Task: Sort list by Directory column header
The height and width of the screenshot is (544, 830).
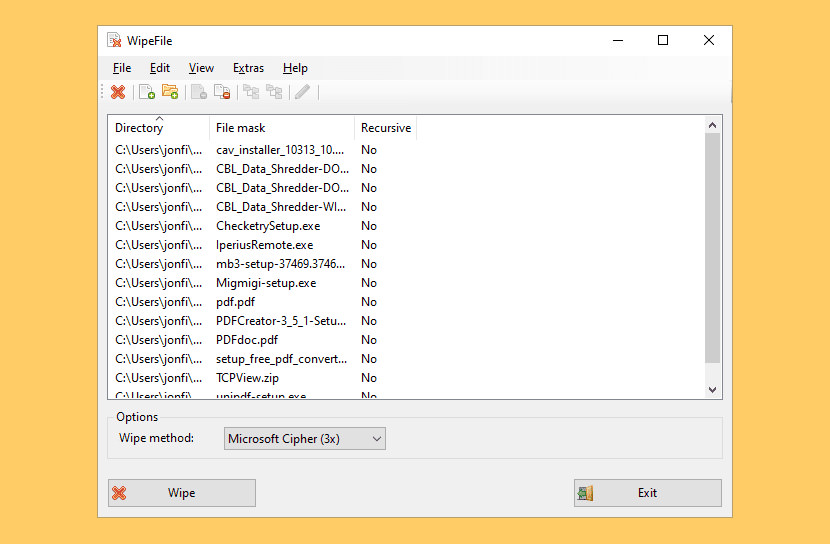Action: (x=159, y=128)
